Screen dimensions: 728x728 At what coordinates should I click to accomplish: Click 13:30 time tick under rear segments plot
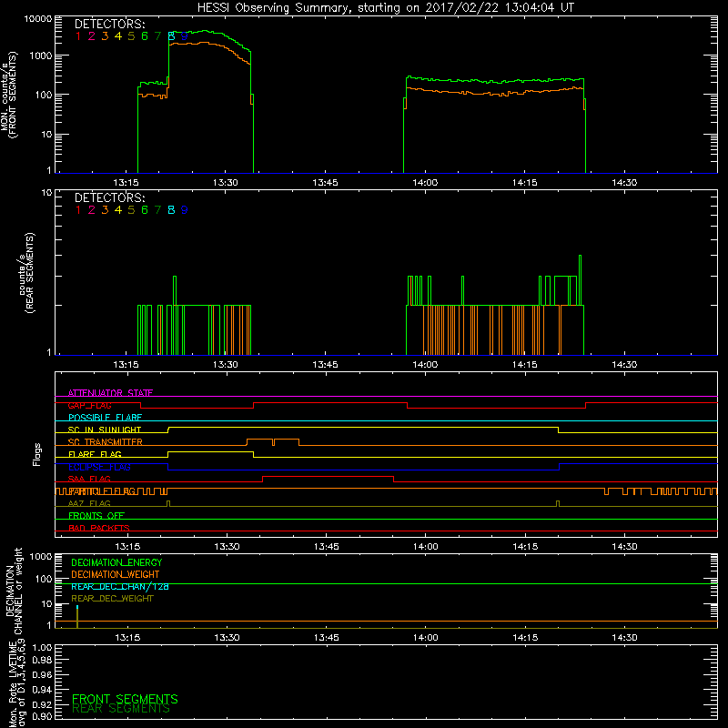pyautogui.click(x=226, y=365)
